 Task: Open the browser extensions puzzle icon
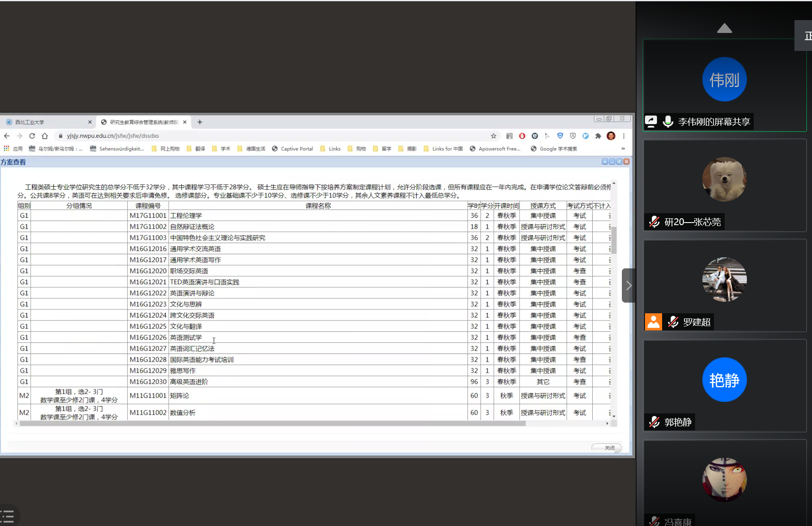[598, 136]
